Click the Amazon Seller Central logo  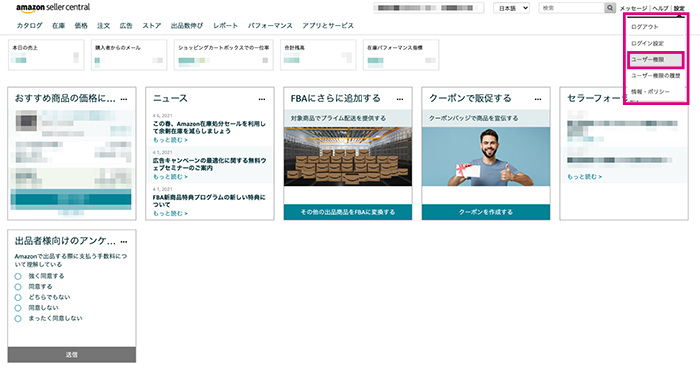[x=53, y=8]
